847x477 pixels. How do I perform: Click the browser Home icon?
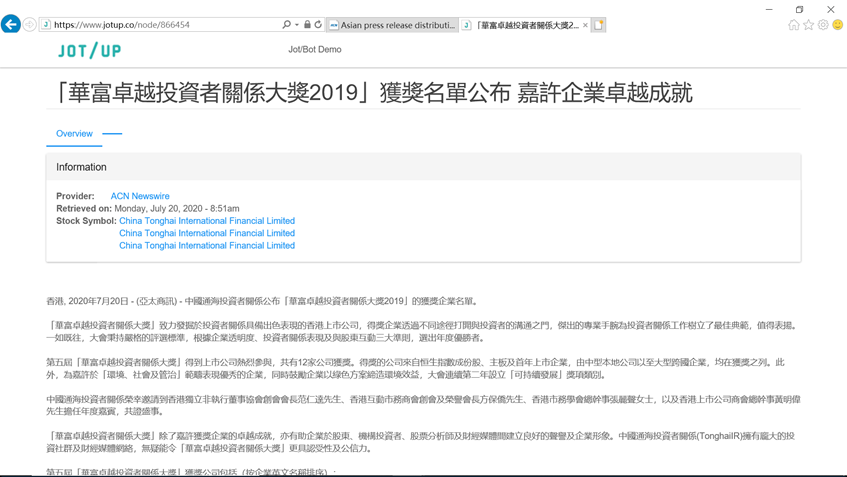pos(794,25)
